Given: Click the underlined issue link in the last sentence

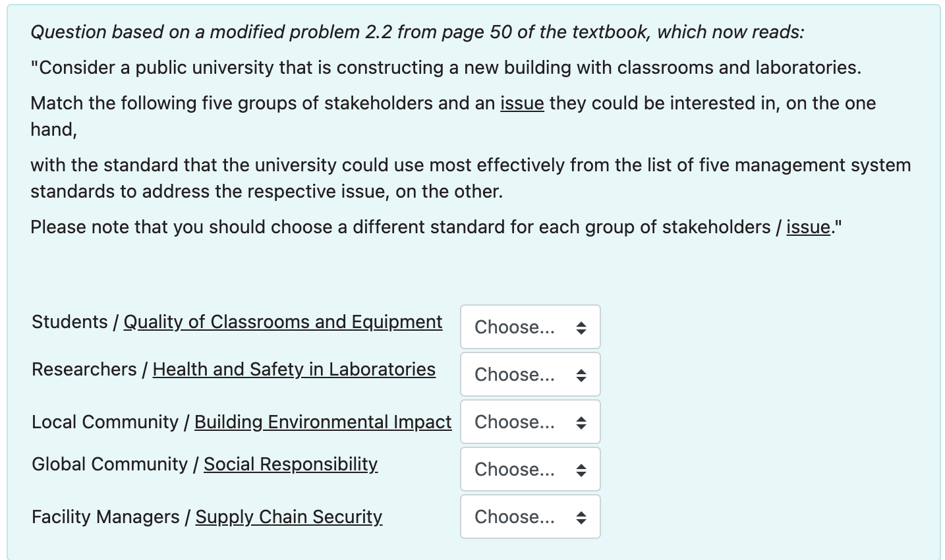Looking at the screenshot, I should pyautogui.click(x=807, y=227).
